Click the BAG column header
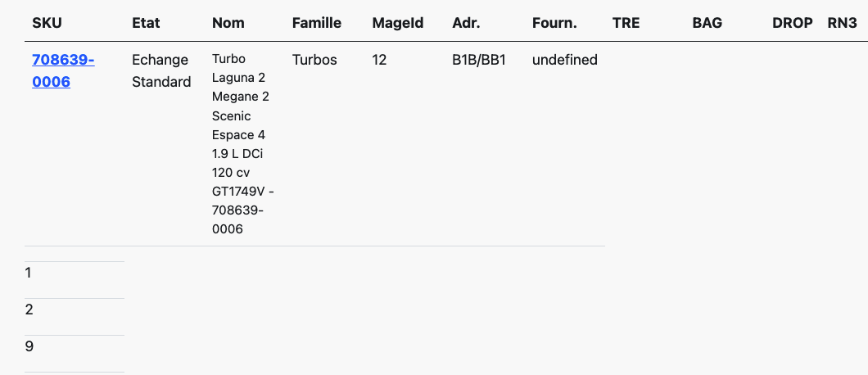 (x=708, y=23)
